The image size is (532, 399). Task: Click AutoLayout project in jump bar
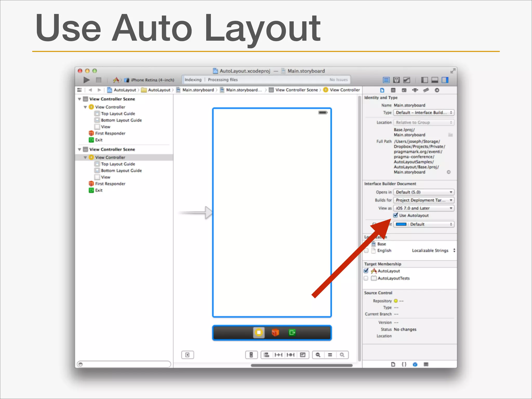[122, 90]
